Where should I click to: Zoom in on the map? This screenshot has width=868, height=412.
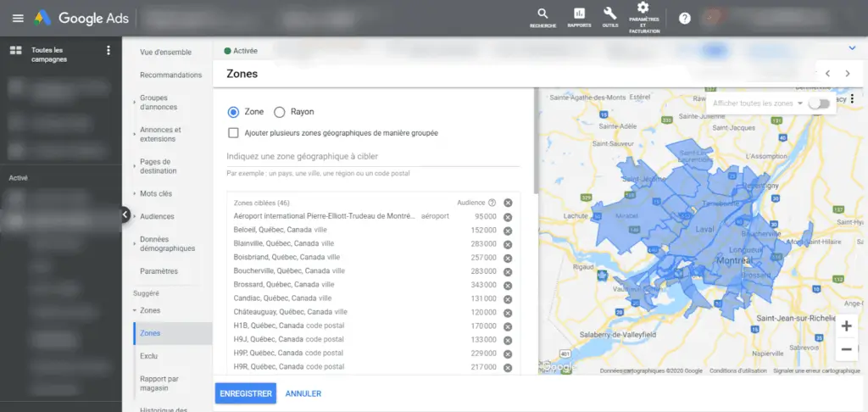[846, 326]
